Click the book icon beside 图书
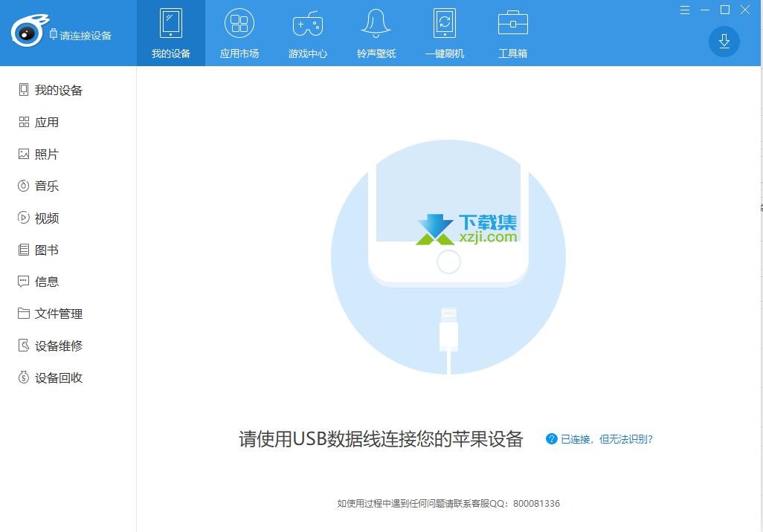763x532 pixels. pos(23,250)
